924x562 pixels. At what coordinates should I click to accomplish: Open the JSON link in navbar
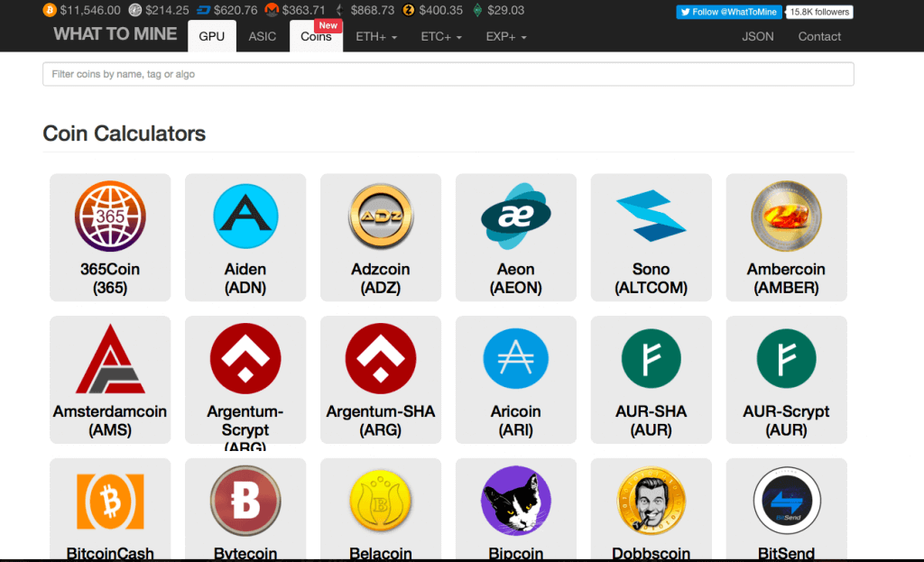758,37
